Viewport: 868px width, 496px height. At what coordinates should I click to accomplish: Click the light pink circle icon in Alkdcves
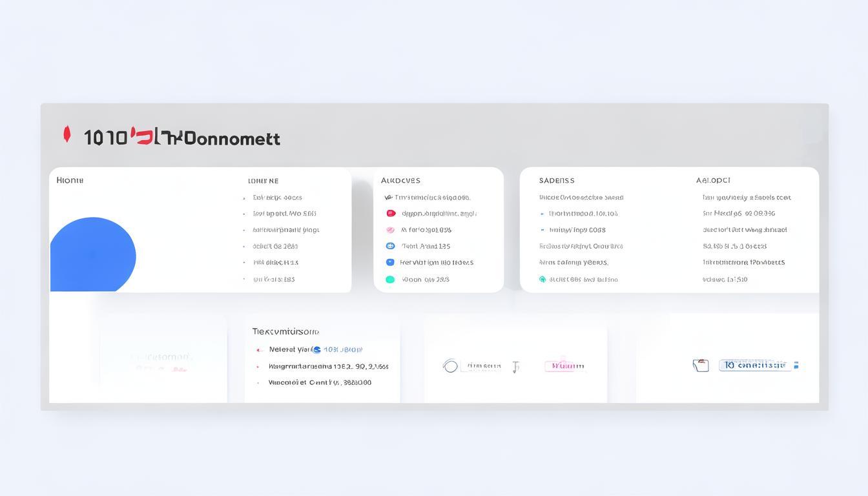[x=390, y=230]
